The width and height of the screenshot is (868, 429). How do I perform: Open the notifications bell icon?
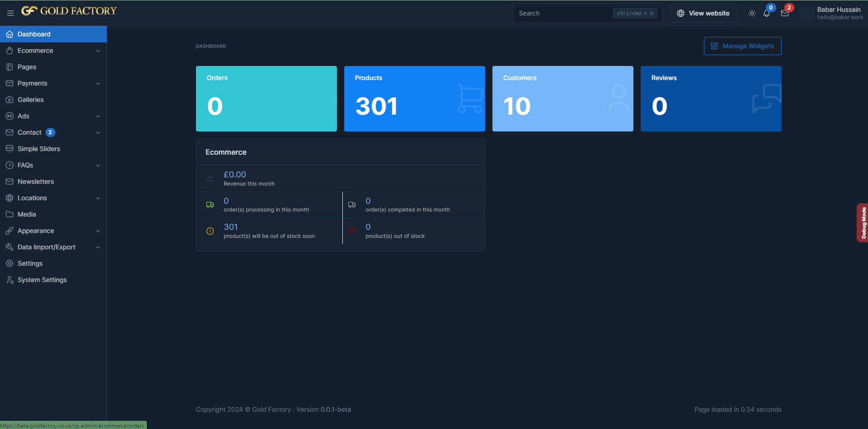[767, 13]
